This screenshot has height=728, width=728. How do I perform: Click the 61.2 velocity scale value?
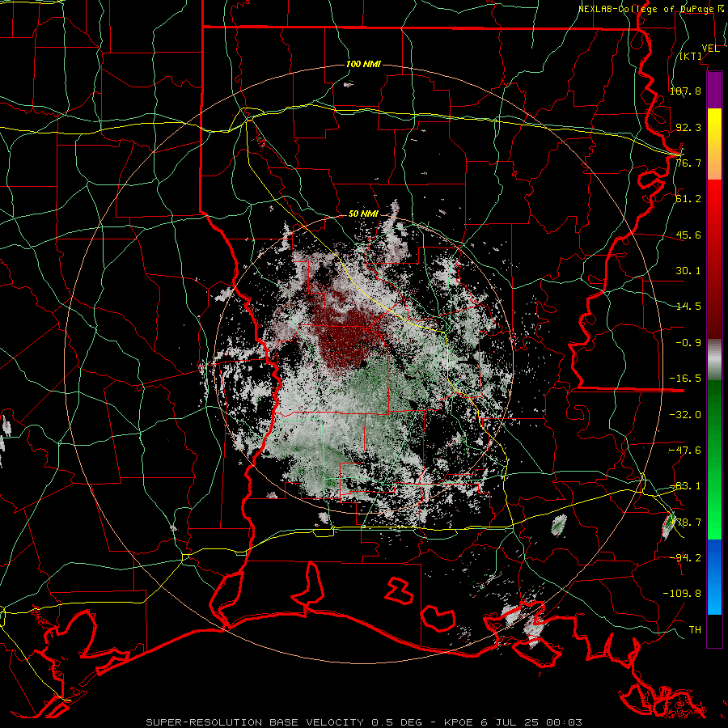[688, 199]
